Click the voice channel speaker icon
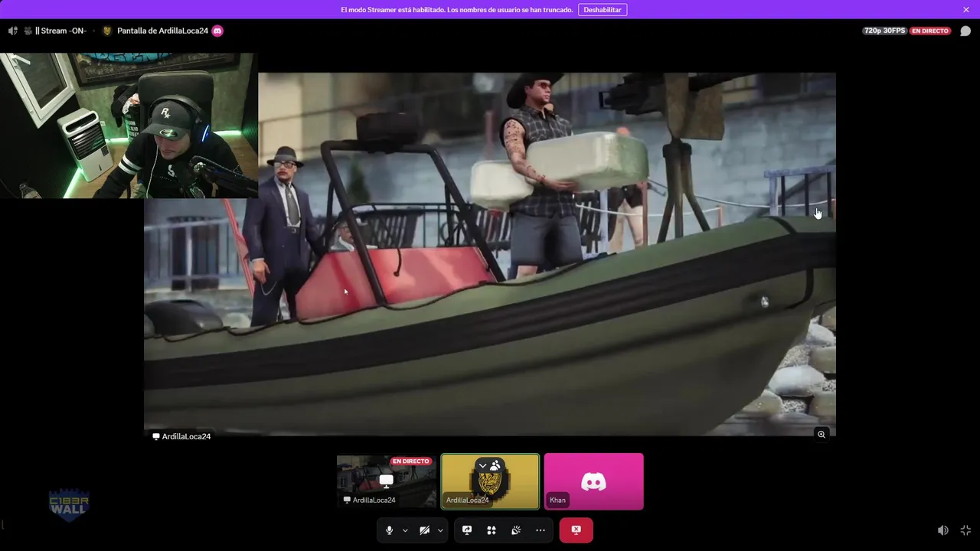 [13, 31]
